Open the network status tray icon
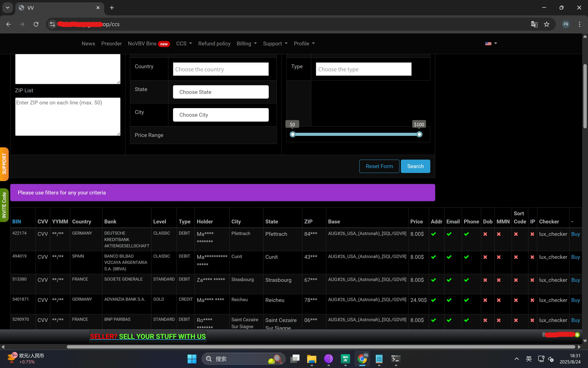 [541, 359]
